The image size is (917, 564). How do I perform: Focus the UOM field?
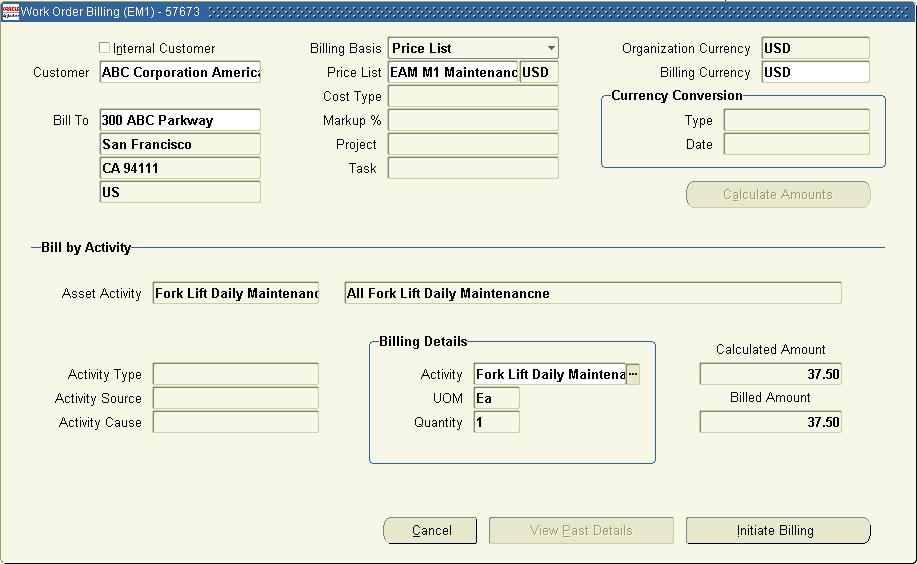497,398
